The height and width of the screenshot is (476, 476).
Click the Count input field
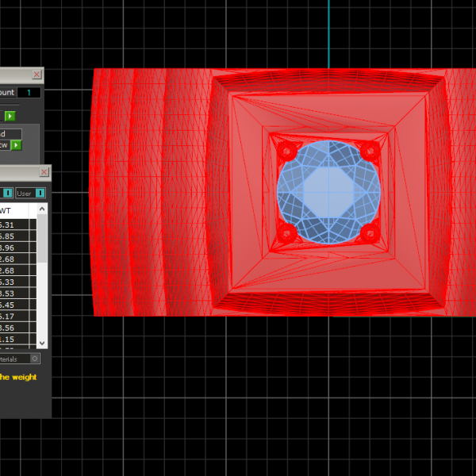pyautogui.click(x=29, y=93)
